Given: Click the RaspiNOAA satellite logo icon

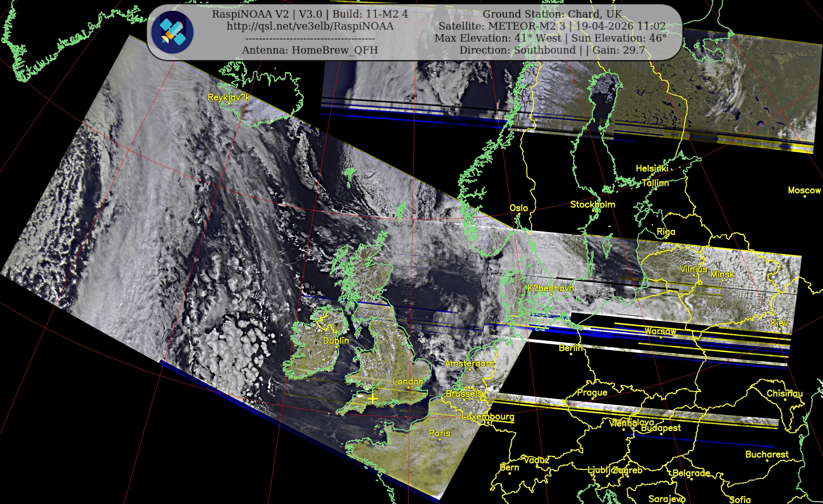Looking at the screenshot, I should click(172, 32).
